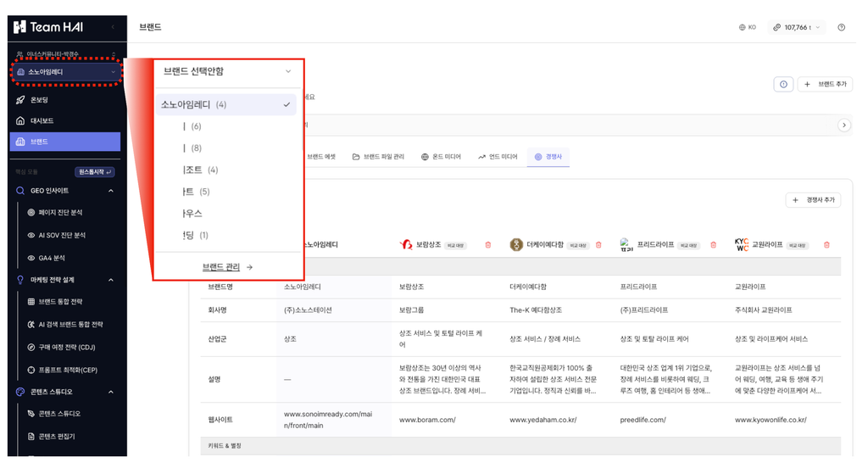868x474 pixels.
Task: Open 브랜드 통합 전략 grid icon
Action: [31, 302]
